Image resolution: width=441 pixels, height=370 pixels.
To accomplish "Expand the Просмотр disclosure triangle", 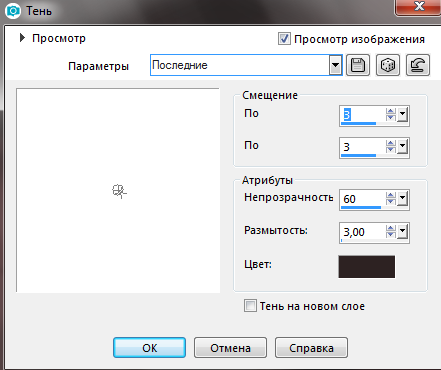I will (22, 38).
